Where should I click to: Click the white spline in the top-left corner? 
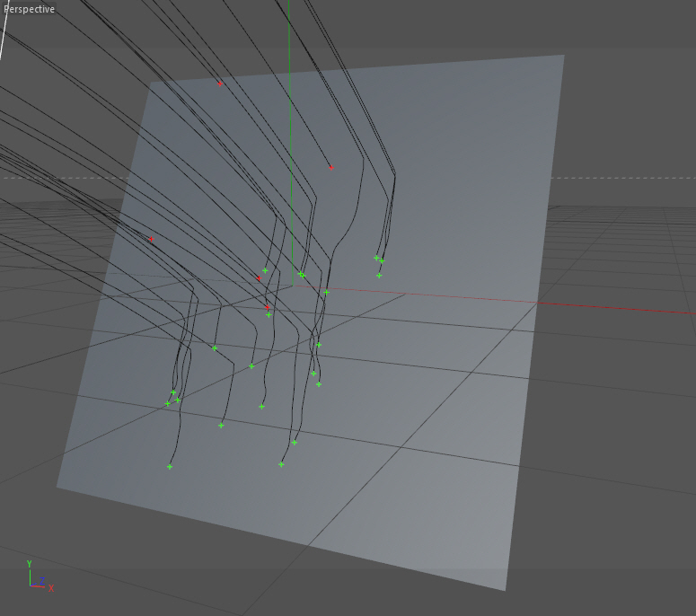4,29
